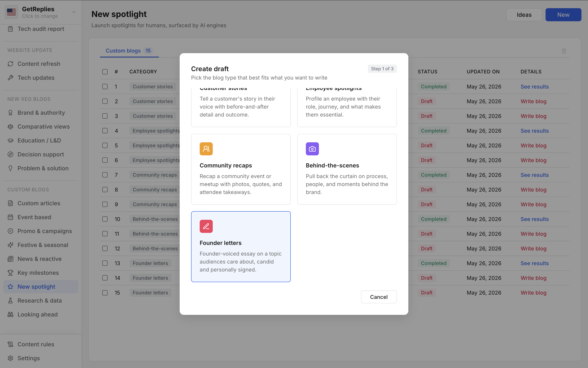Click the Education / L&D graduation cap icon

click(10, 140)
